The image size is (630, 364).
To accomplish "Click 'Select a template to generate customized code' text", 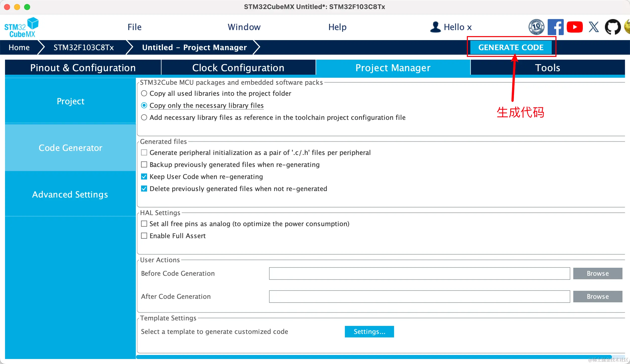I will (215, 331).
